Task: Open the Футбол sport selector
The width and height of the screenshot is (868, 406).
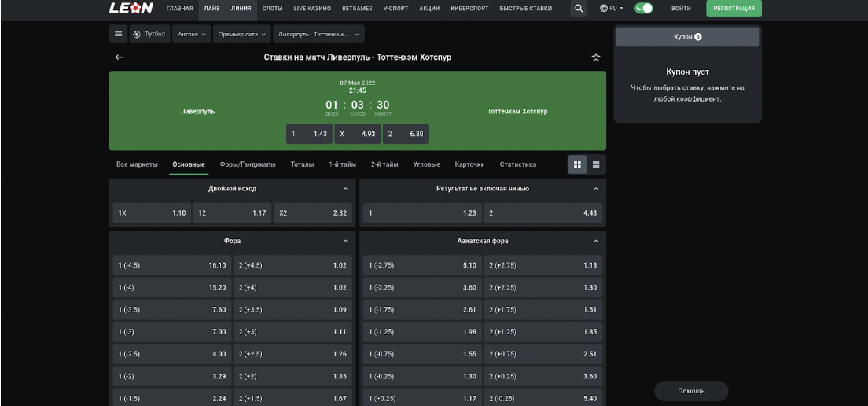Action: [x=150, y=34]
